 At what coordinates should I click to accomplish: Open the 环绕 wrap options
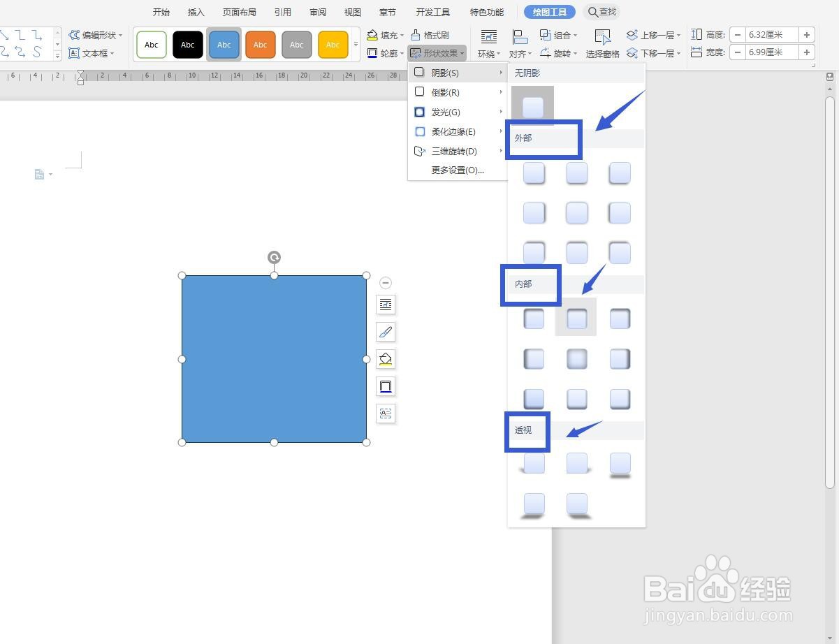[489, 45]
